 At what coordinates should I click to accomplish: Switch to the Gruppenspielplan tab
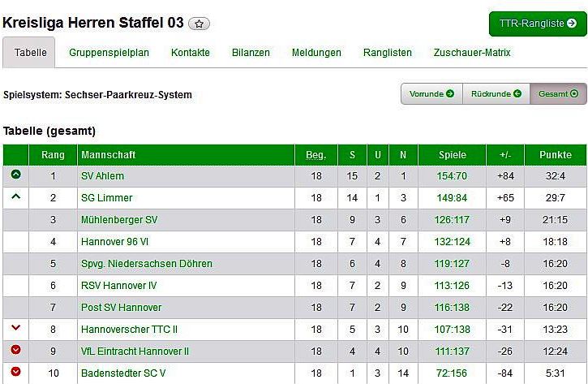coord(109,53)
